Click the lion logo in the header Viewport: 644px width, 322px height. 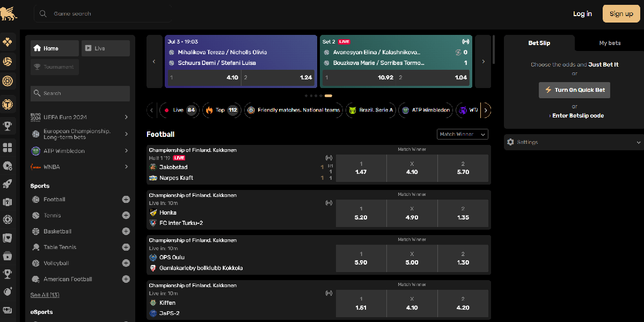[x=10, y=13]
